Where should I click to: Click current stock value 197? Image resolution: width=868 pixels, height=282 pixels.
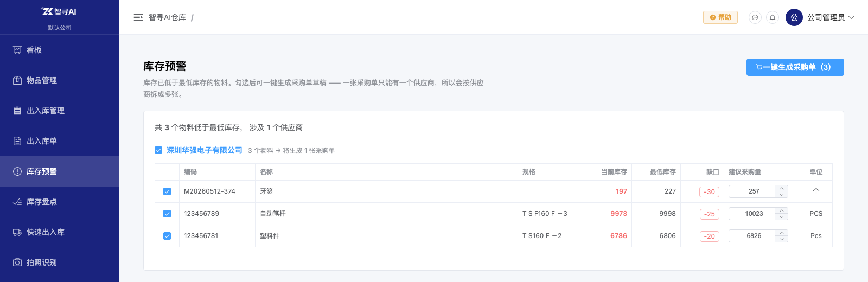(621, 191)
